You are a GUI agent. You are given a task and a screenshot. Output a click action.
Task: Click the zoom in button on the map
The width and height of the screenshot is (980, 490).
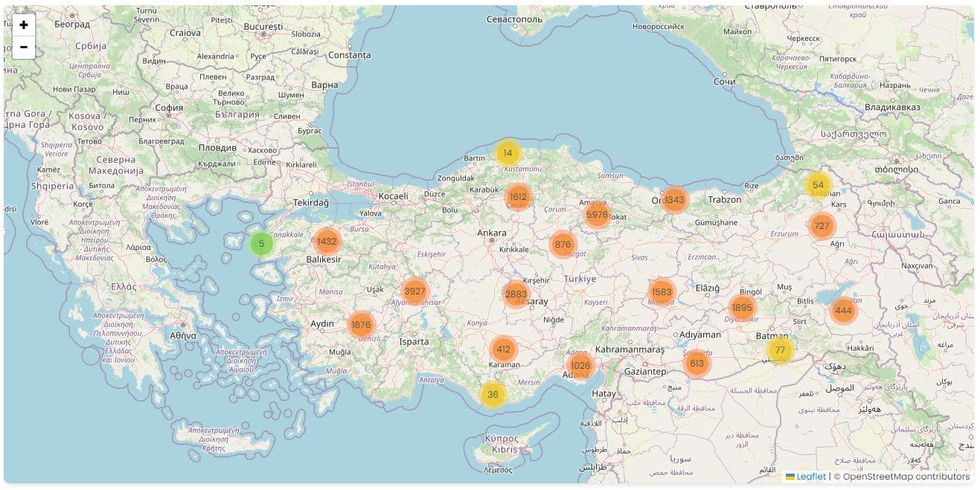[23, 25]
